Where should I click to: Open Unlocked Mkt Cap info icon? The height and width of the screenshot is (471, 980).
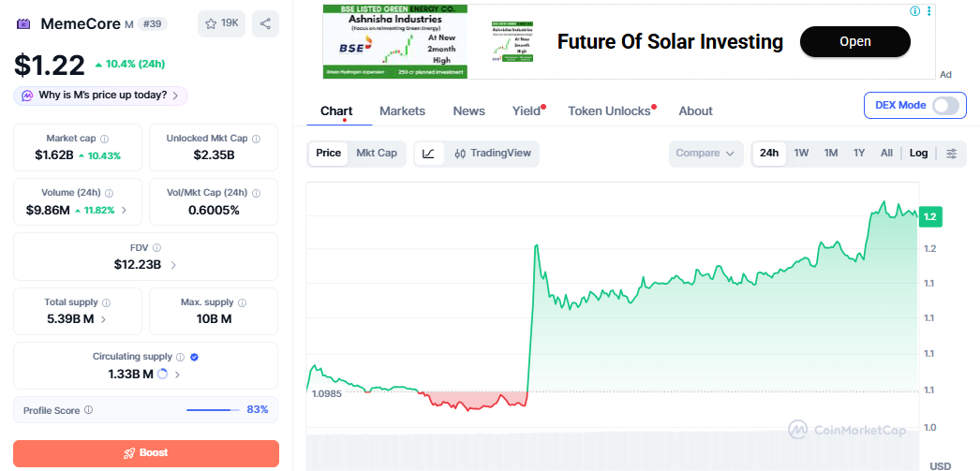tap(256, 139)
